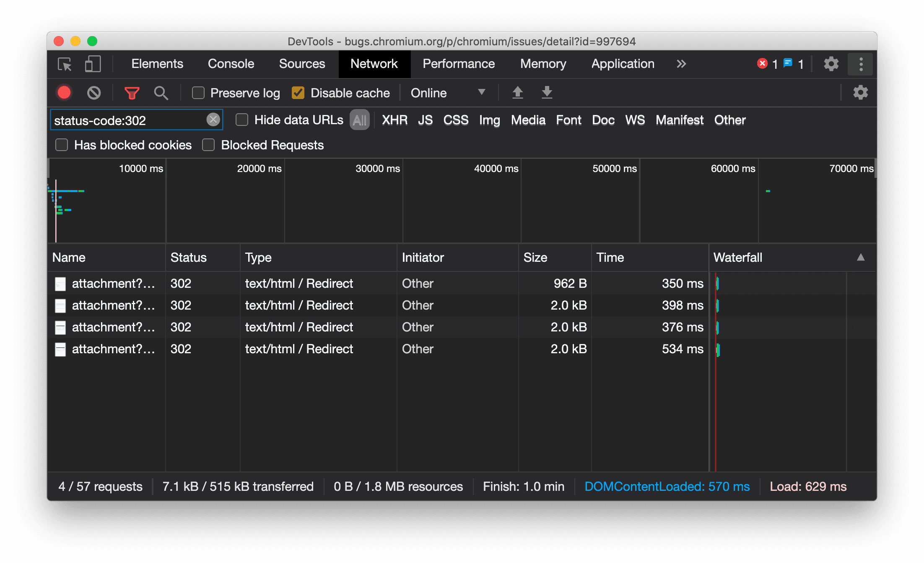
Task: Toggle the Hide data URLs checkbox
Action: click(241, 120)
